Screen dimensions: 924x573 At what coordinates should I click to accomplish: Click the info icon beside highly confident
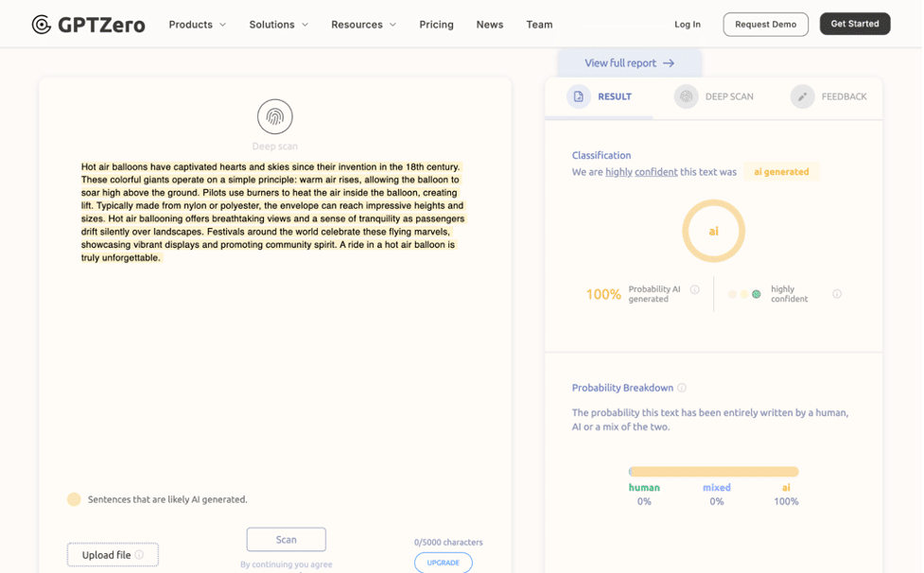pyautogui.click(x=836, y=293)
